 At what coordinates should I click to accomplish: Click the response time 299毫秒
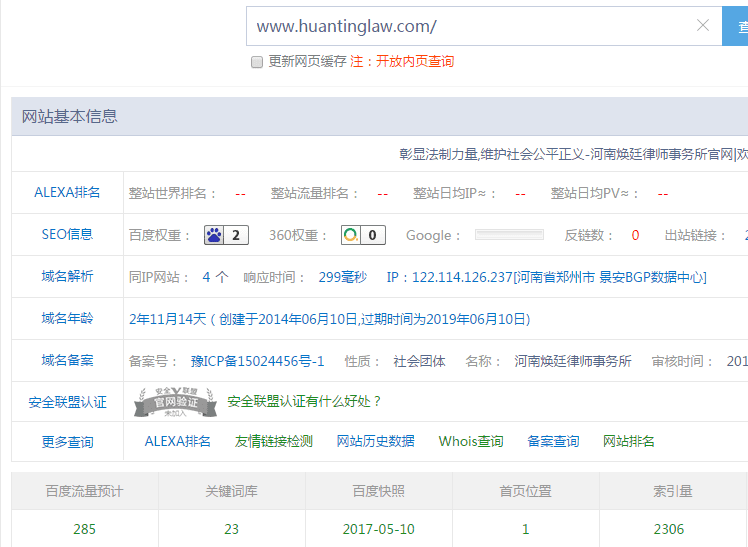343,277
